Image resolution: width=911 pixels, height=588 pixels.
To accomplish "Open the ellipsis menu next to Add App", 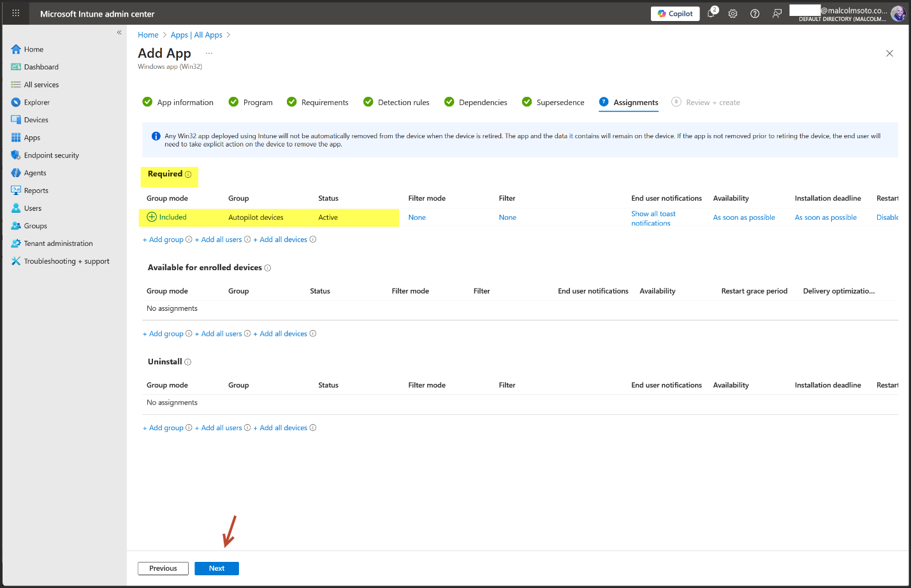I will point(208,54).
